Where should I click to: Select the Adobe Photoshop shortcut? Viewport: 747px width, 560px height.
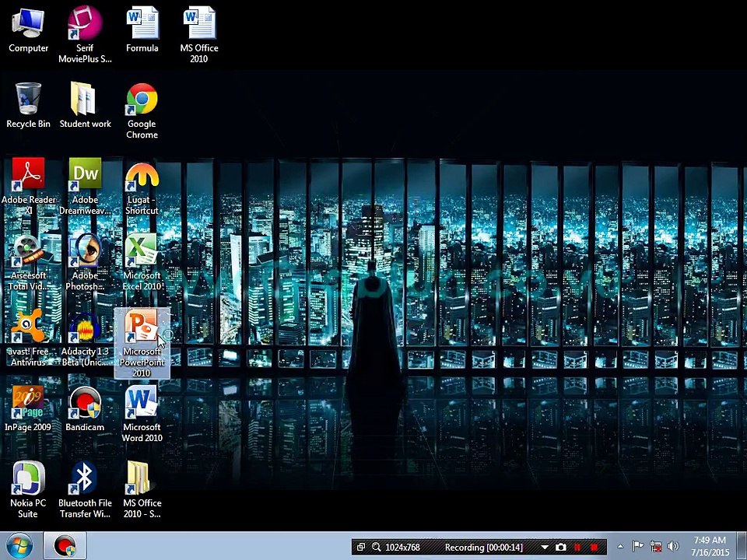click(85, 262)
